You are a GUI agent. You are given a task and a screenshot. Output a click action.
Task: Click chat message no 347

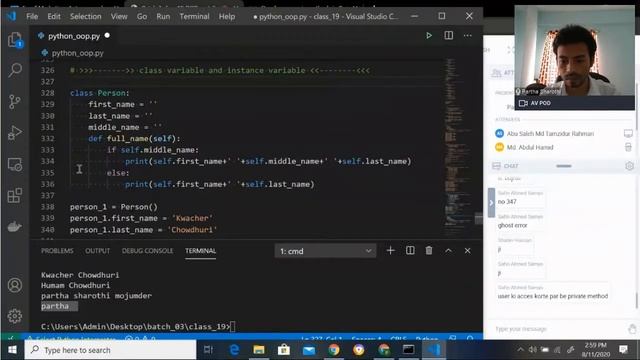pyautogui.click(x=507, y=202)
